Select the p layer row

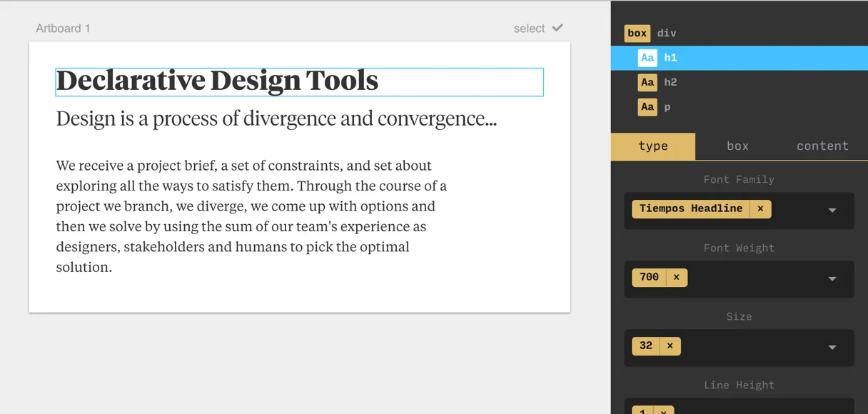pyautogui.click(x=740, y=107)
